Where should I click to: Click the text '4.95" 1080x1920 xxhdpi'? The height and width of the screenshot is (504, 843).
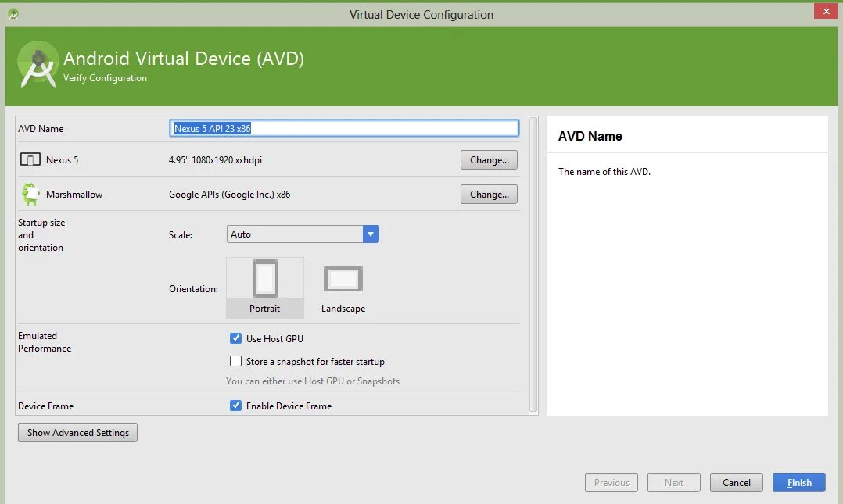click(215, 159)
